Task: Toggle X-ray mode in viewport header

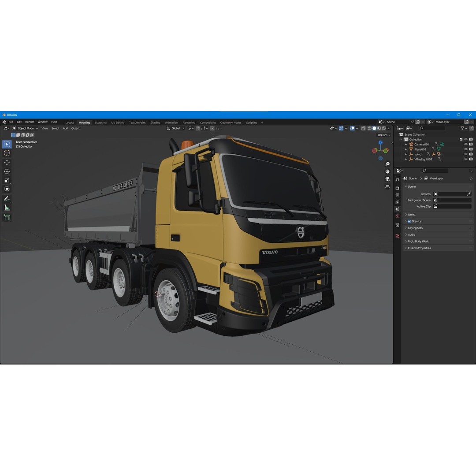Action: [363, 128]
